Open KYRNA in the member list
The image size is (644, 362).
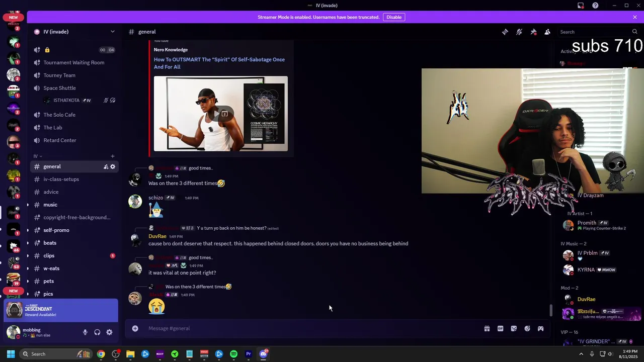[599, 270]
